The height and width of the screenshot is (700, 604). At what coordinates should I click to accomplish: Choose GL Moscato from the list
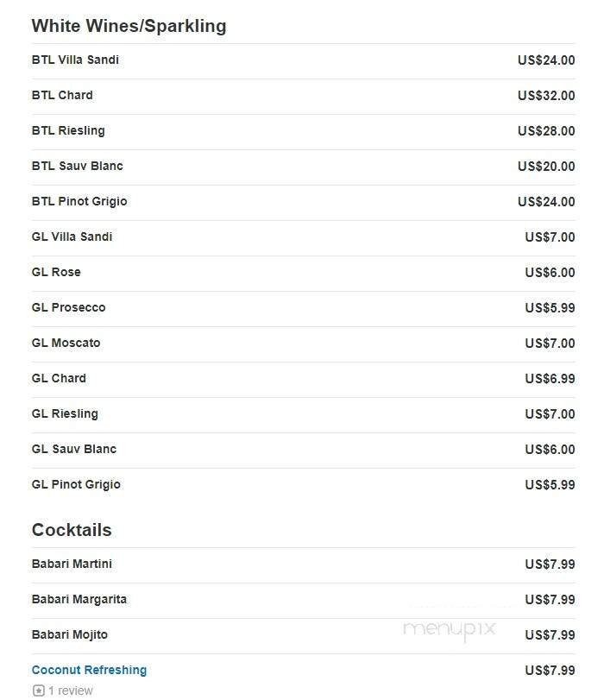[x=66, y=344]
